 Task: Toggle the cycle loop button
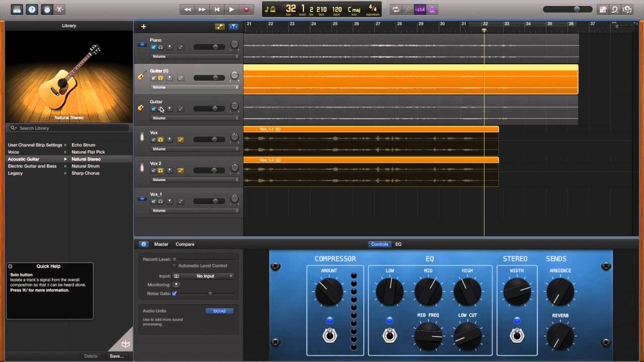396,9
